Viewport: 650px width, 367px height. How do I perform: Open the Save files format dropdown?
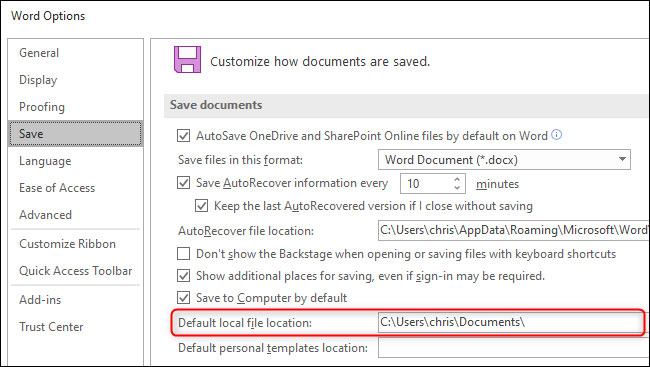click(504, 160)
